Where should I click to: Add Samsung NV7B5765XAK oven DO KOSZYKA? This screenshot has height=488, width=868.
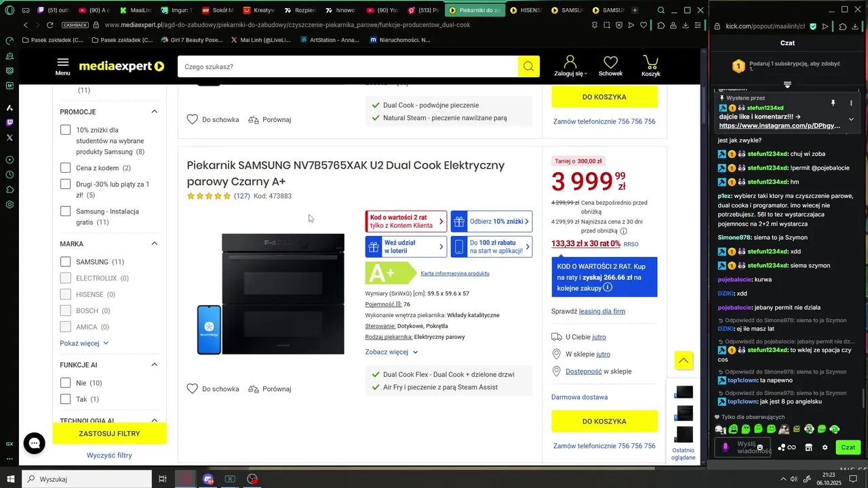click(604, 421)
